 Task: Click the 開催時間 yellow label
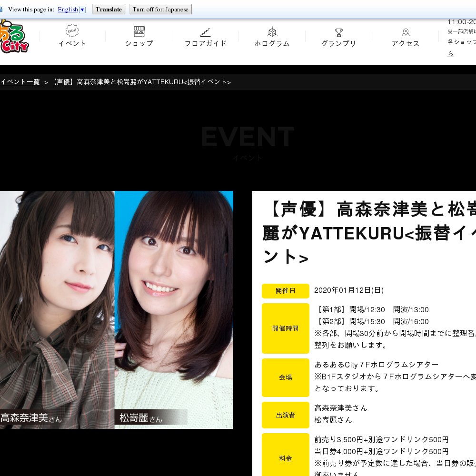click(x=285, y=328)
